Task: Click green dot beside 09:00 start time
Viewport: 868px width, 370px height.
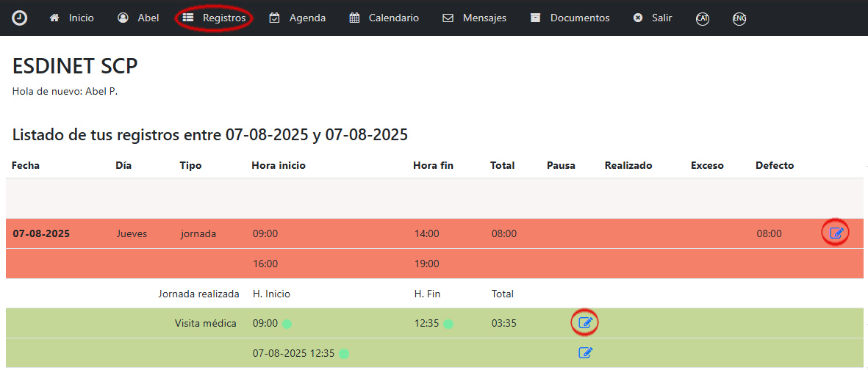Action: point(287,324)
